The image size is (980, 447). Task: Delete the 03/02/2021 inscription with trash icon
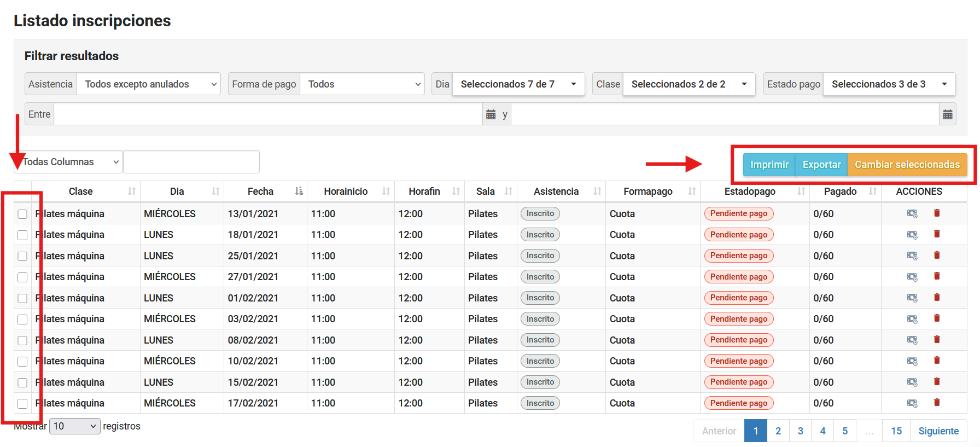pos(936,318)
